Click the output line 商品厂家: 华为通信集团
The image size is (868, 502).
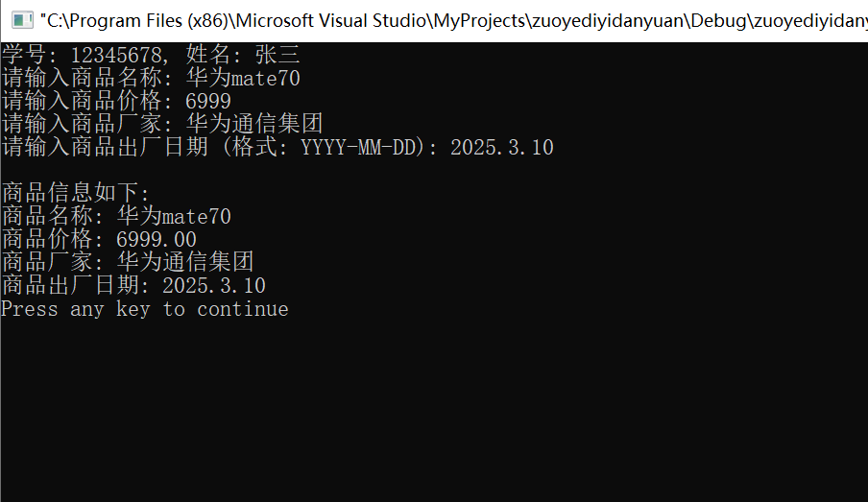click(128, 262)
